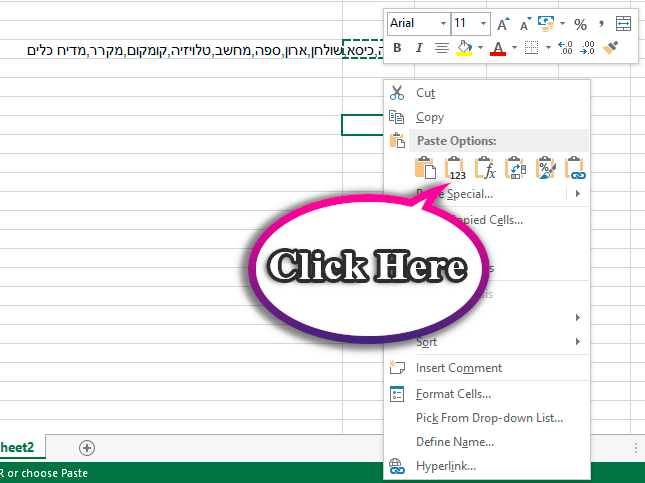Click the Format Painter brush icon
This screenshot has height=483, width=645.
tap(613, 47)
